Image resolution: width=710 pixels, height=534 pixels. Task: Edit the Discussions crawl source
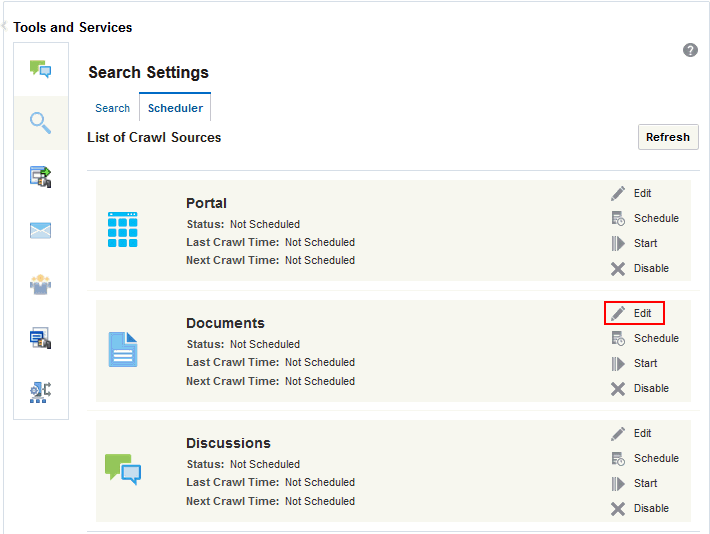631,433
